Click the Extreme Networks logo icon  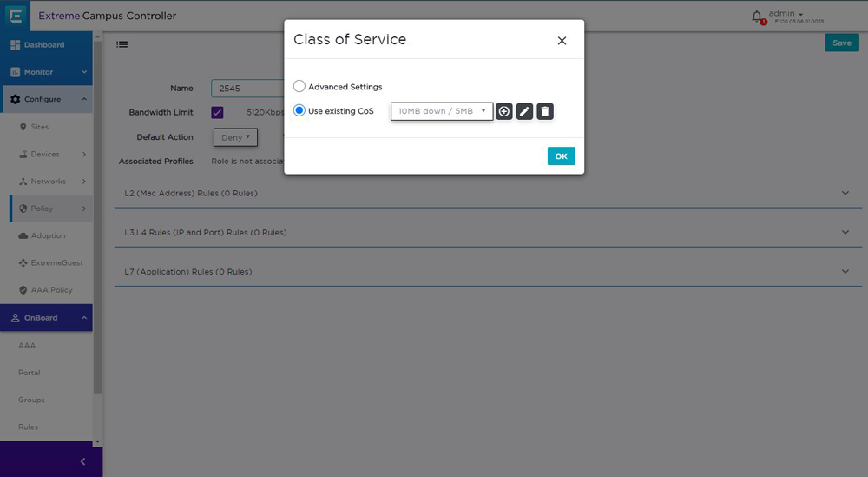(x=16, y=16)
